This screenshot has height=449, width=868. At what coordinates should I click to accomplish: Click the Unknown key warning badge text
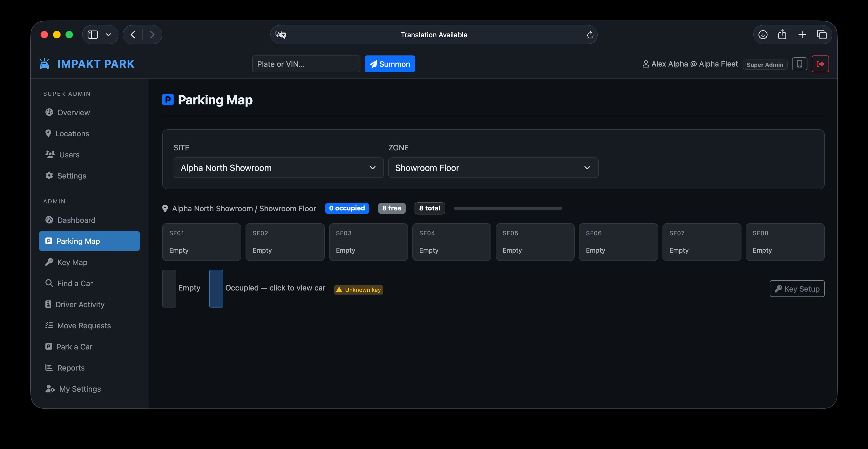[363, 290]
